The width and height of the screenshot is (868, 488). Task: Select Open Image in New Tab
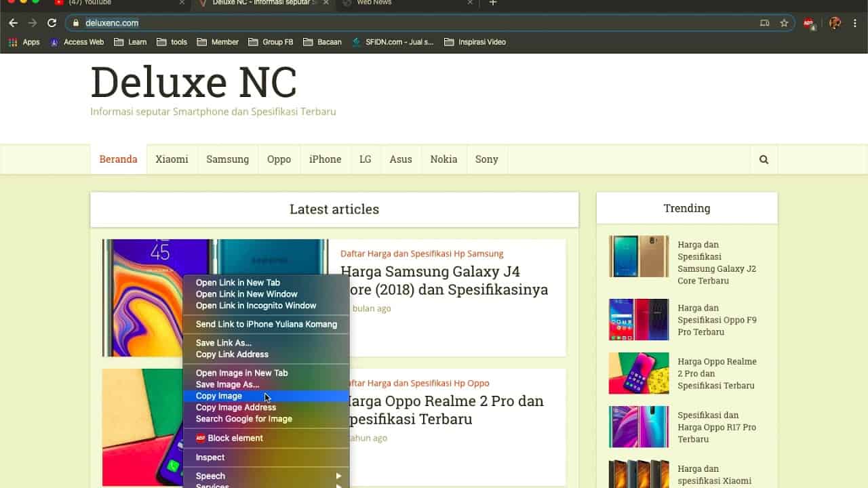coord(266,373)
